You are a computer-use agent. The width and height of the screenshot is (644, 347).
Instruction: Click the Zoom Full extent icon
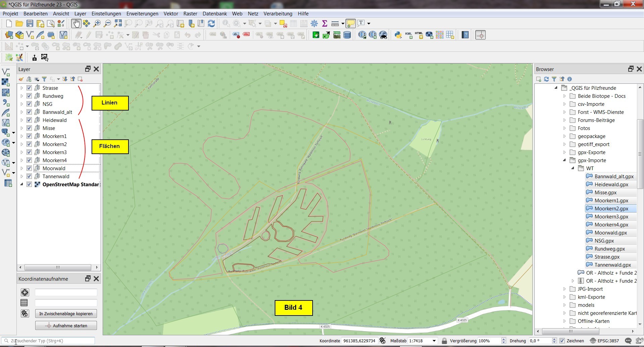(x=118, y=23)
